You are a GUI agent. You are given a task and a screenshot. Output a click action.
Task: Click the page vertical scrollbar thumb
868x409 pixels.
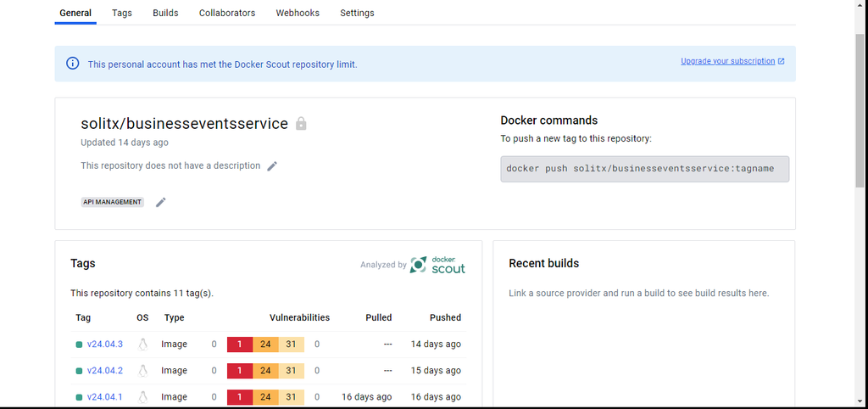pos(860,109)
